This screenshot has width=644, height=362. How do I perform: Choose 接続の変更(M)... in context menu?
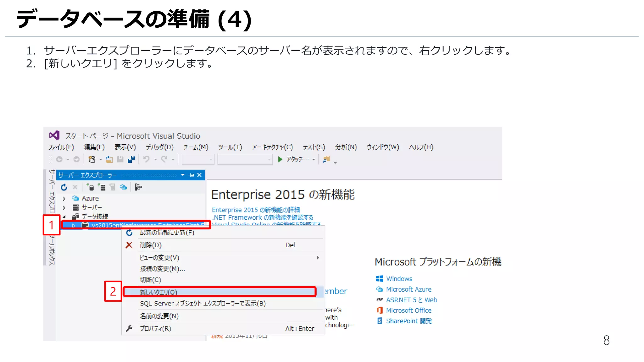click(223, 269)
